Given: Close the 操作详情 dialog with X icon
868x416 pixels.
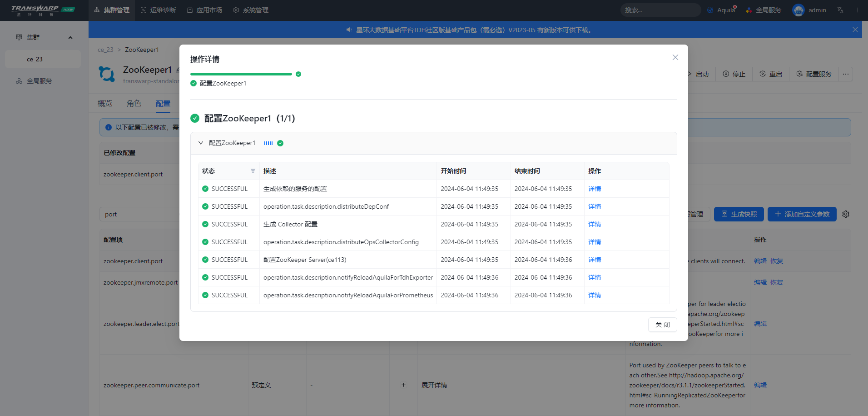Looking at the screenshot, I should click(x=675, y=57).
